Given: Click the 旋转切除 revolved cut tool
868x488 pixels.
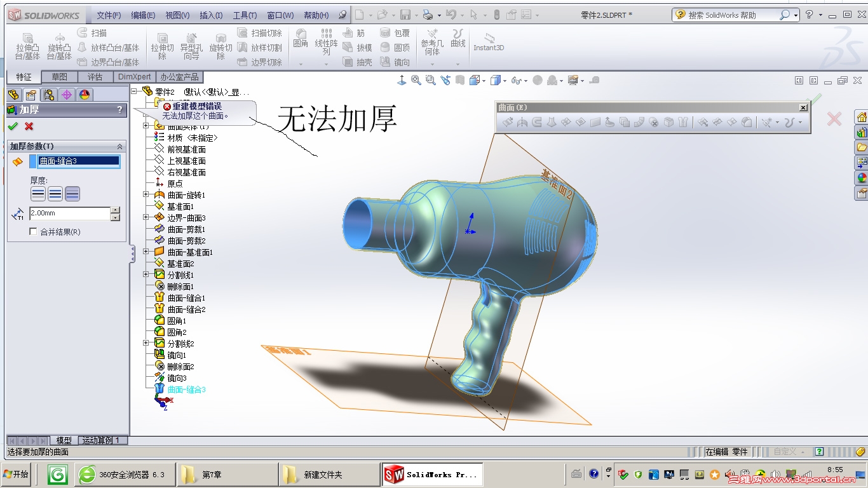Looking at the screenshot, I should (220, 47).
